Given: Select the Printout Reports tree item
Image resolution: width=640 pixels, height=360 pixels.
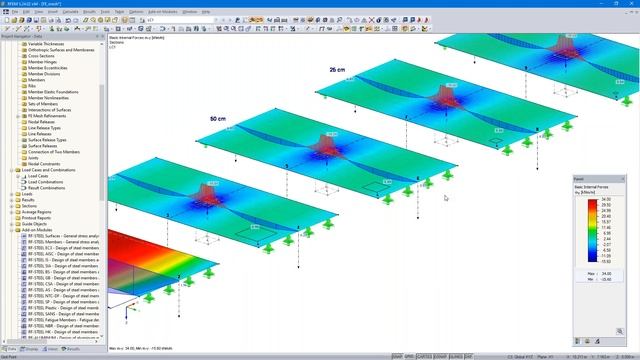Looking at the screenshot, I should [x=36, y=218].
